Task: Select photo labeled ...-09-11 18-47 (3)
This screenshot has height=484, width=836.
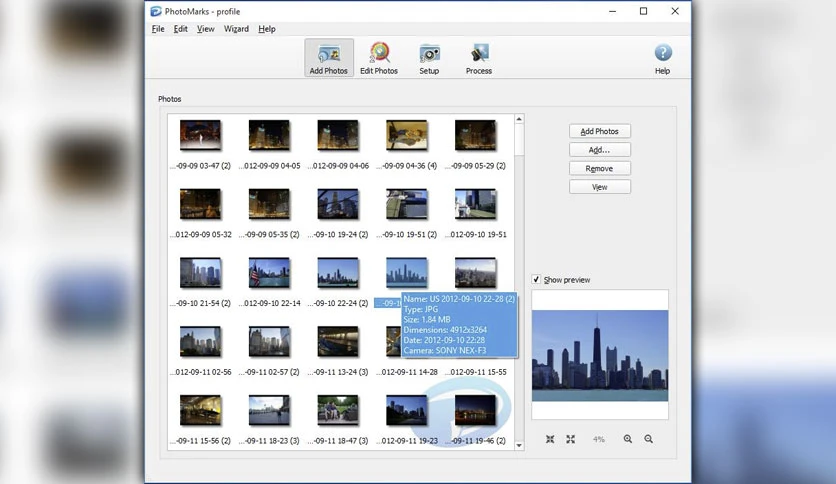Action: click(x=338, y=410)
